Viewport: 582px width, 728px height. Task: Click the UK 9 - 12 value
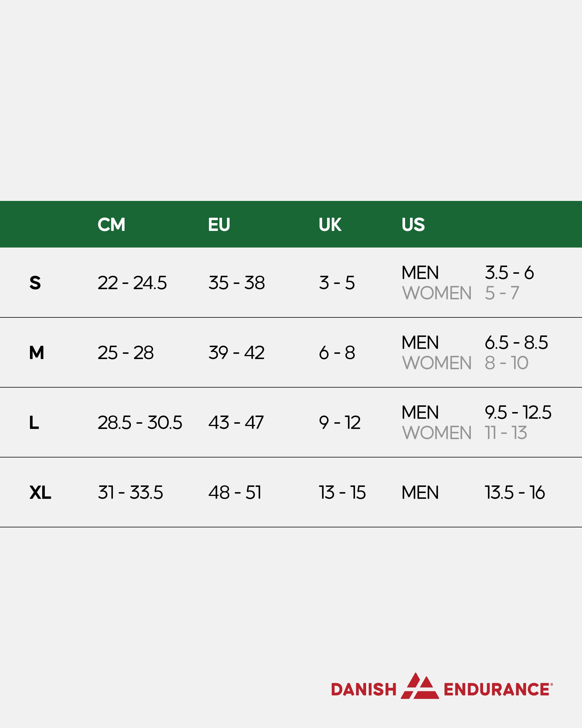pyautogui.click(x=339, y=423)
